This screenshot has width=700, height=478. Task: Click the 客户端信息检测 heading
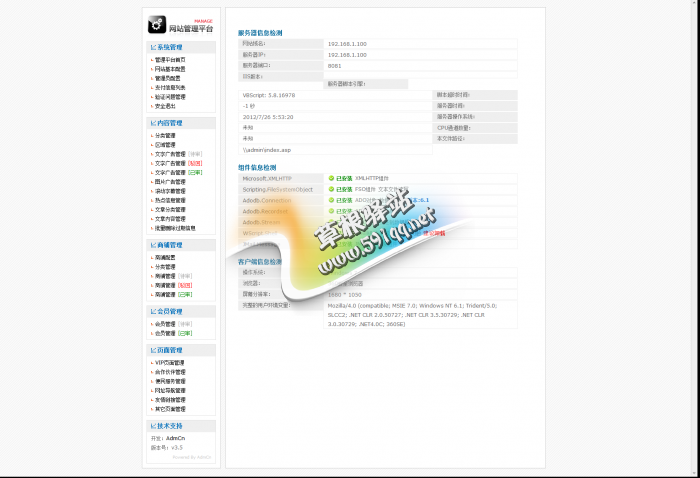tap(260, 262)
